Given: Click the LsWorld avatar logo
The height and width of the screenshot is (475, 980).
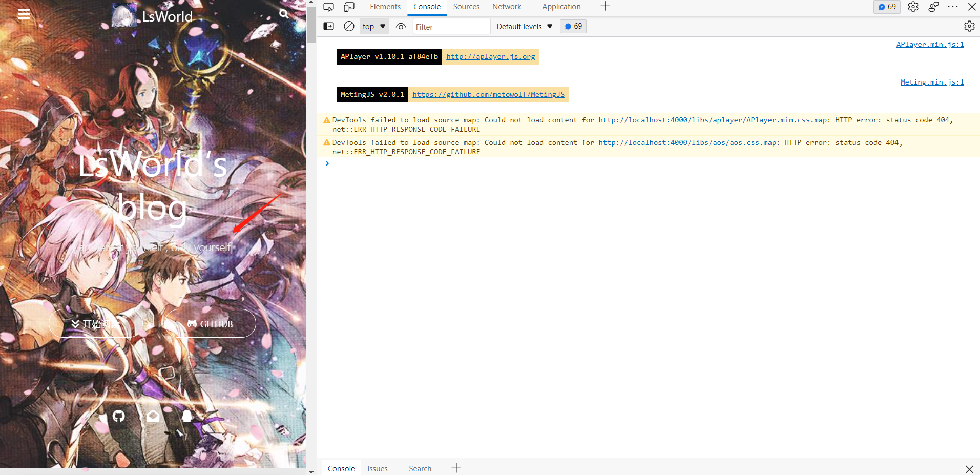Looking at the screenshot, I should point(124,15).
